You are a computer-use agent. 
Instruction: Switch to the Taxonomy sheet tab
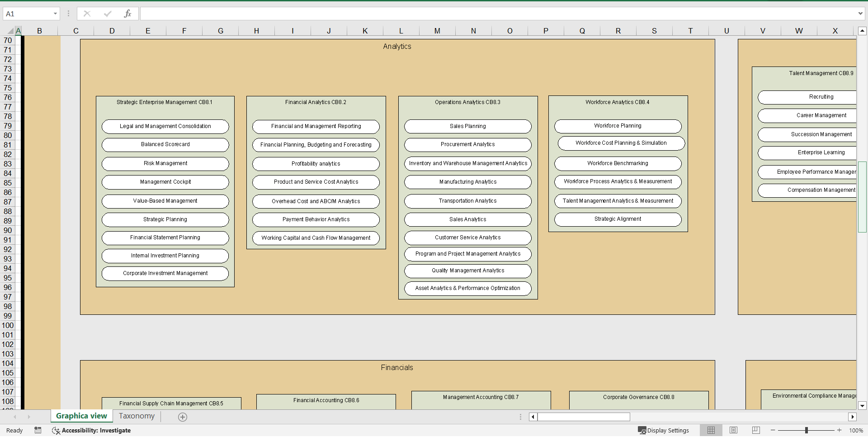click(136, 416)
